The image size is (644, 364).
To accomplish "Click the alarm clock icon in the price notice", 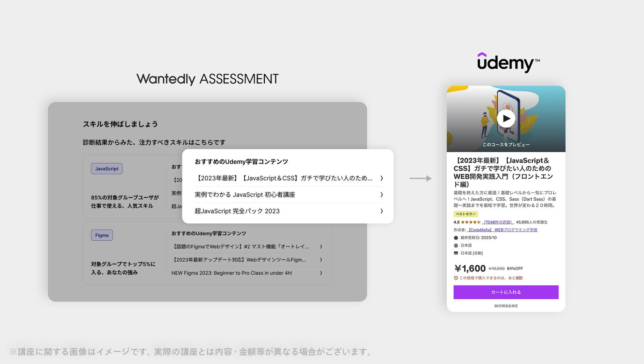I will (x=456, y=278).
